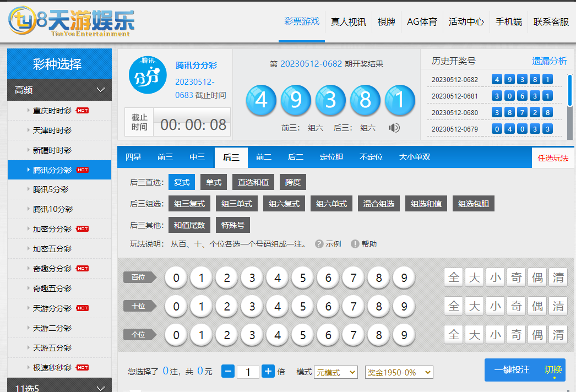Select ball 2 in the 百位 row
Viewport: 576px width, 392px height.
[x=227, y=277]
